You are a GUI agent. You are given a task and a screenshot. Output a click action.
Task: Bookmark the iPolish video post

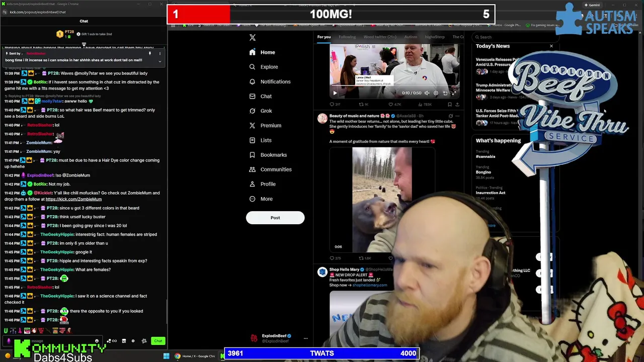(x=450, y=105)
